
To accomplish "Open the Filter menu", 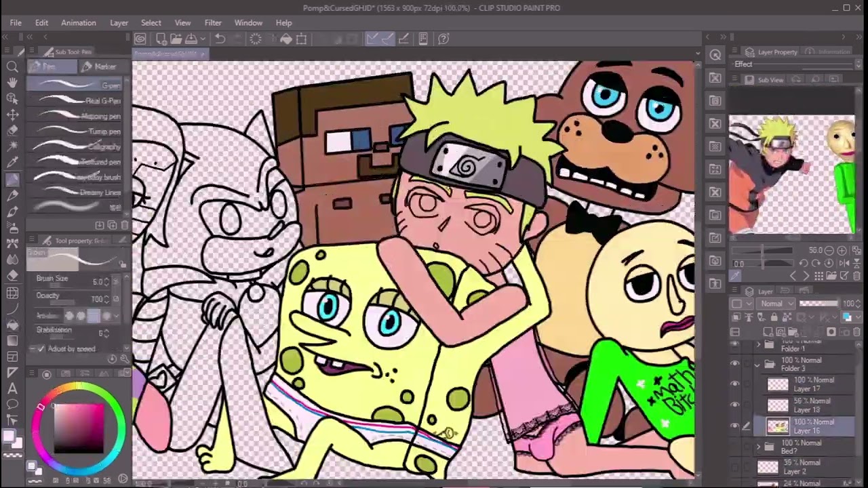I will coord(213,22).
